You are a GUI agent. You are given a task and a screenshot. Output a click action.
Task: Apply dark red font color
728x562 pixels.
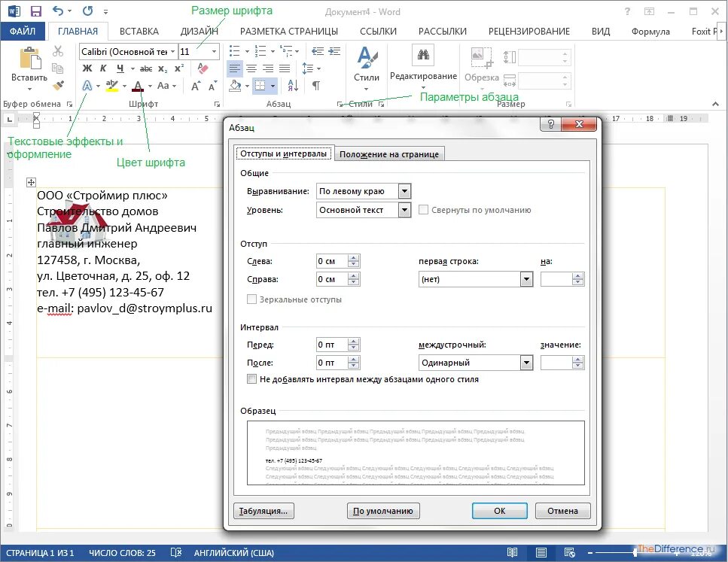click(138, 86)
